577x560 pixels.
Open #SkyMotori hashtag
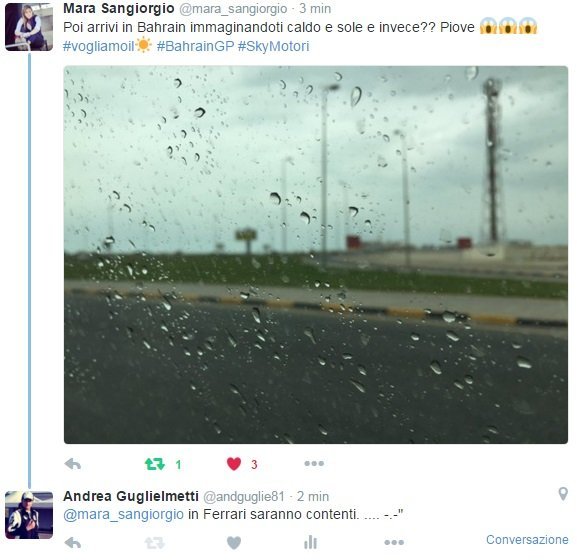[x=273, y=46]
